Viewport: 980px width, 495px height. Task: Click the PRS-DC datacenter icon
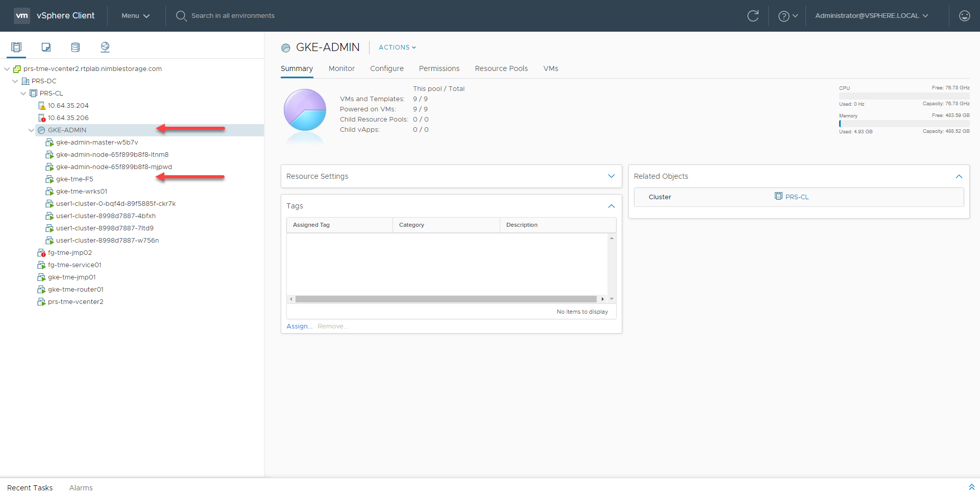25,81
